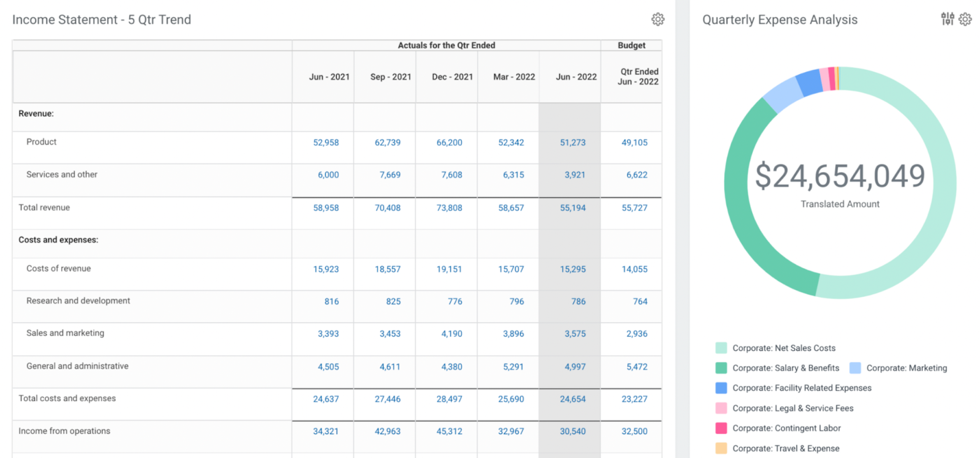This screenshot has width=980, height=458.
Task: Click Dec - 2021 column header
Action: click(453, 77)
